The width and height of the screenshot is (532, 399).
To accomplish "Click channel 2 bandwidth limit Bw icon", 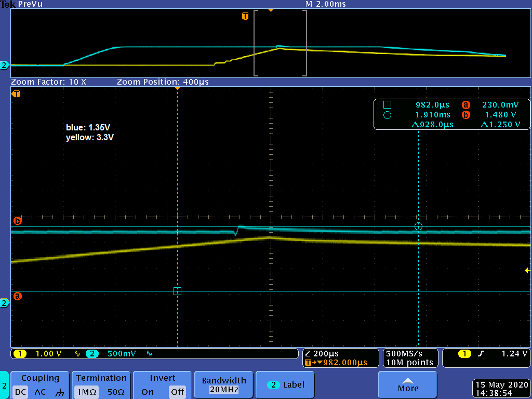I will click(149, 354).
